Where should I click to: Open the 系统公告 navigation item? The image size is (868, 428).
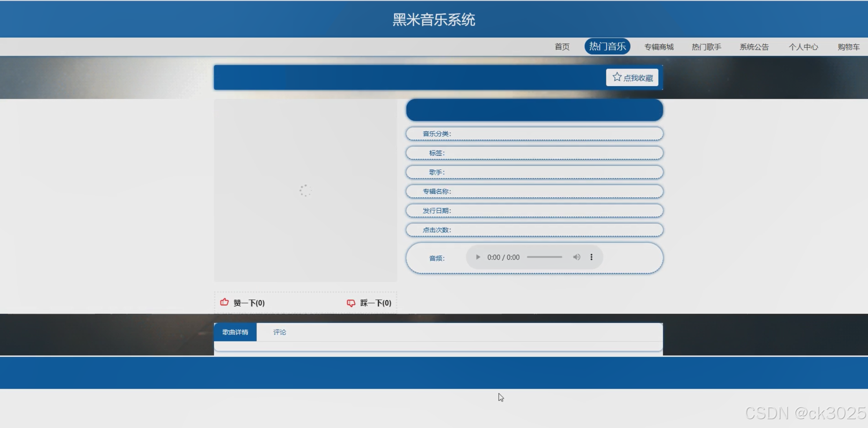(754, 47)
